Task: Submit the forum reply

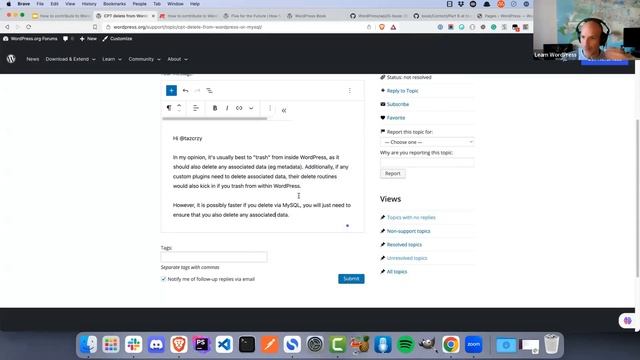Action: point(351,279)
